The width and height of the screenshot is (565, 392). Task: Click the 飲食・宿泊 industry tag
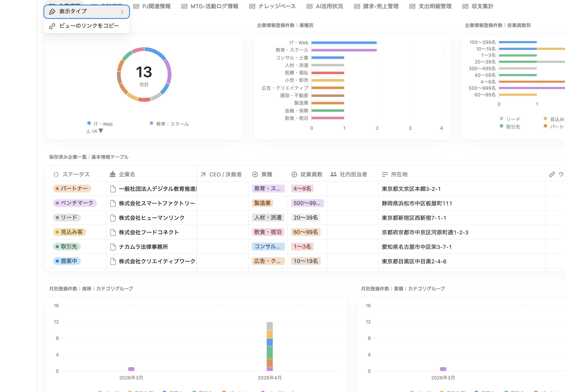(x=268, y=232)
